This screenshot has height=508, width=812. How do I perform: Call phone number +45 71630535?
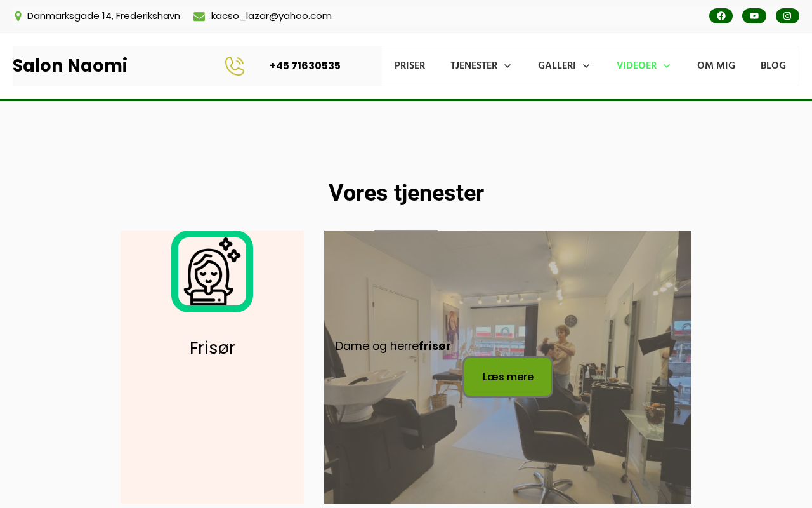point(305,65)
